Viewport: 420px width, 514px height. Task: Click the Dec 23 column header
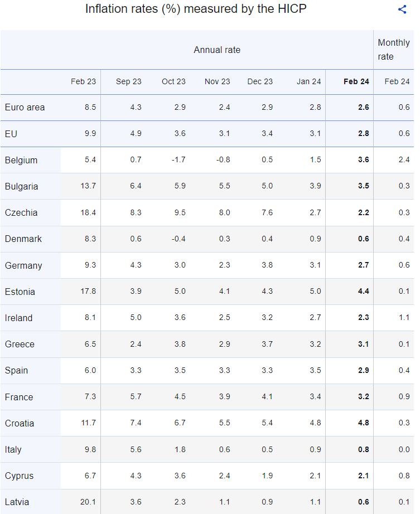coord(260,81)
